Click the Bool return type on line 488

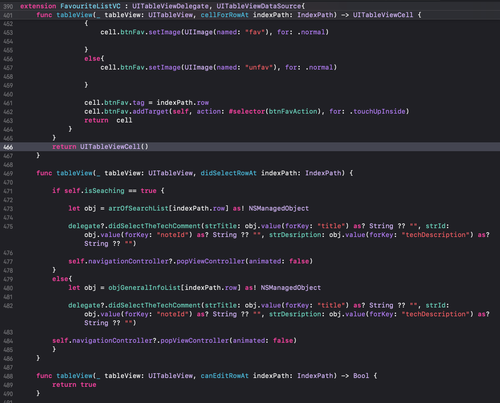361,376
